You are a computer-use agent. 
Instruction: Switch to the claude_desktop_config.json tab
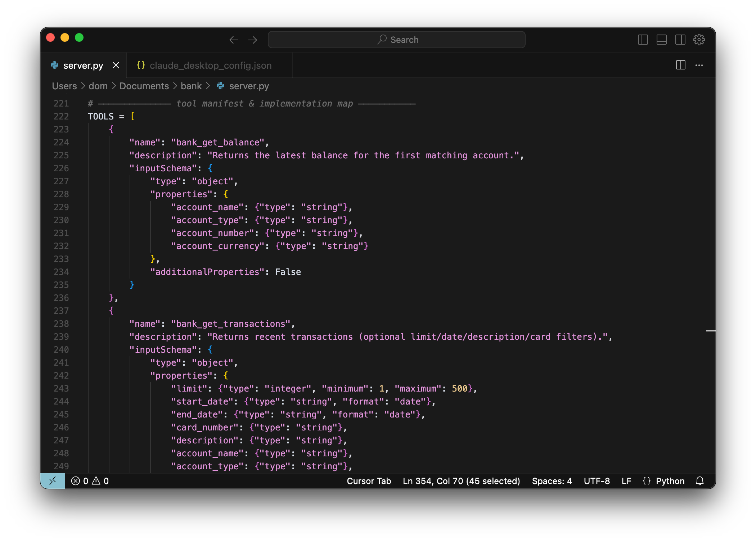pyautogui.click(x=210, y=66)
